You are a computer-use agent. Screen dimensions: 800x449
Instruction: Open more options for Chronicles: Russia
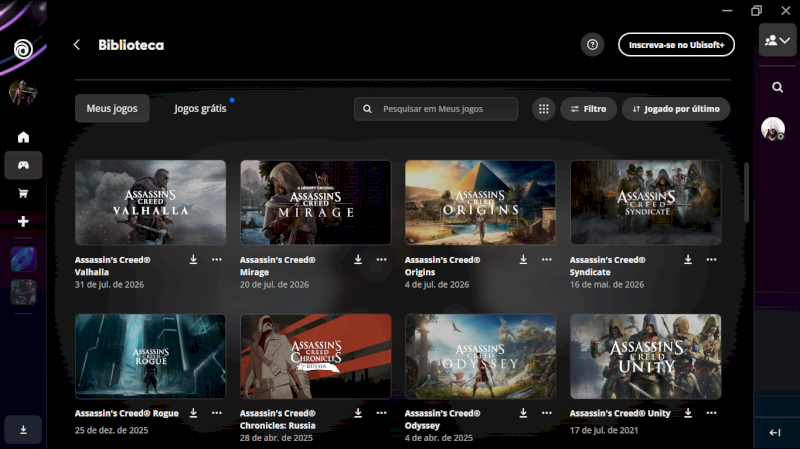point(382,413)
